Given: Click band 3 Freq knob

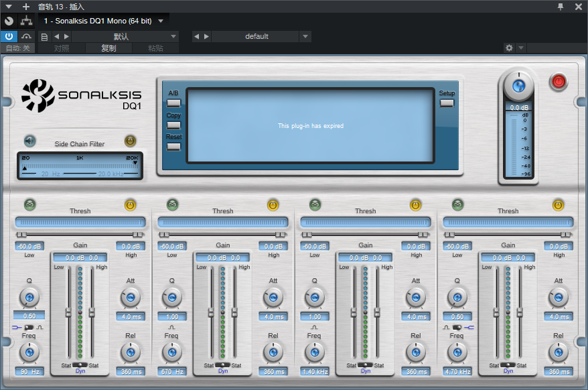Looking at the screenshot, I should coord(315,352).
